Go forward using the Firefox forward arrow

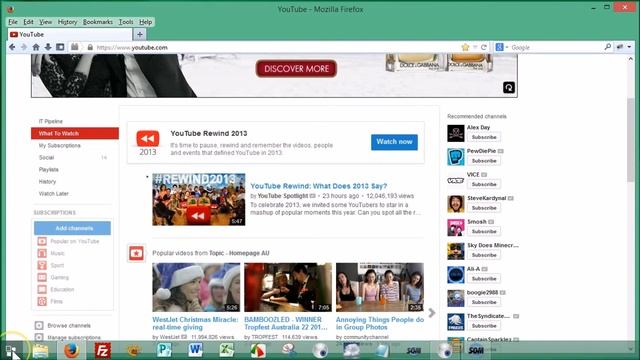pyautogui.click(x=24, y=47)
